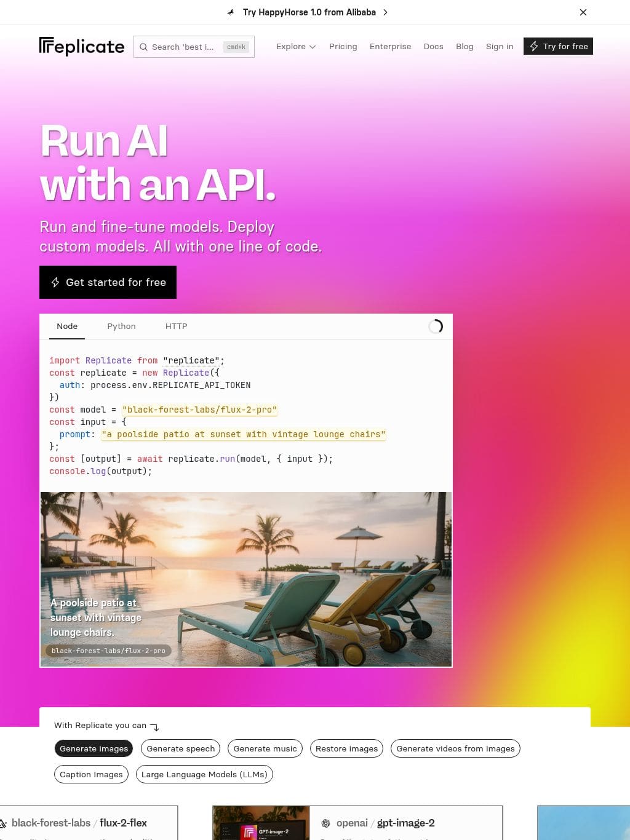This screenshot has height=840, width=630.
Task: Click the chevron arrow after the HappyHorse announcement
Action: click(x=385, y=12)
